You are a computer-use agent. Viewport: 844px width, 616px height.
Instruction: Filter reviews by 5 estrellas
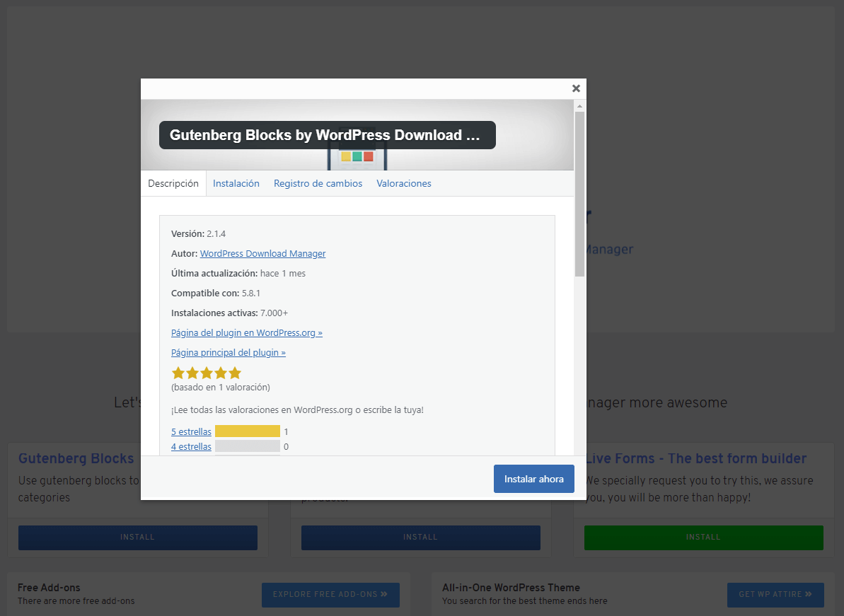pyautogui.click(x=191, y=431)
